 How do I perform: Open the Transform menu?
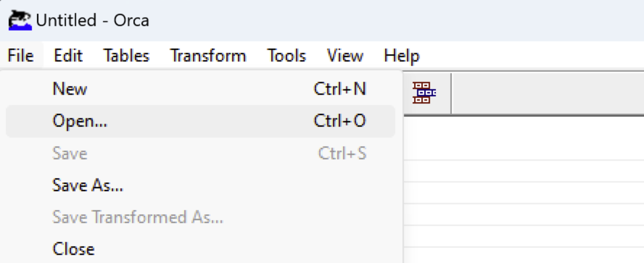208,56
